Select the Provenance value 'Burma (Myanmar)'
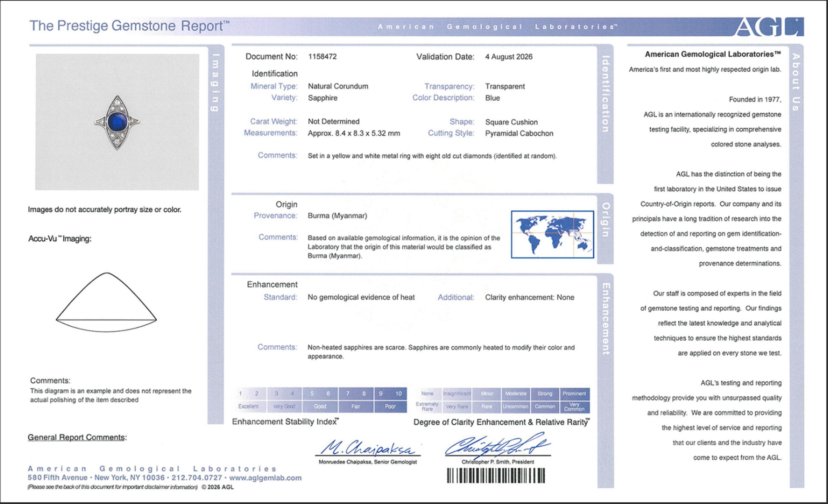This screenshot has height=504, width=828. (337, 215)
